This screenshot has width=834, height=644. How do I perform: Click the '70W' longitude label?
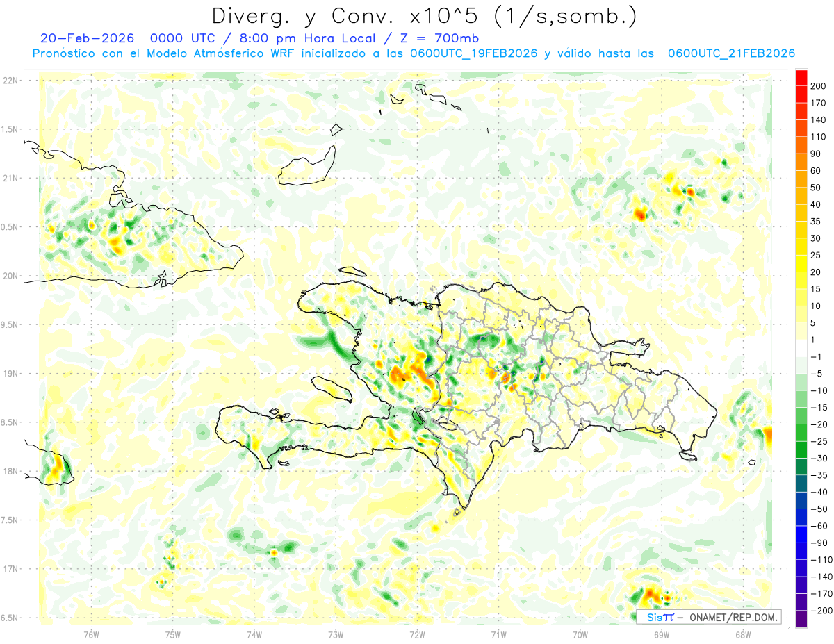coord(580,635)
